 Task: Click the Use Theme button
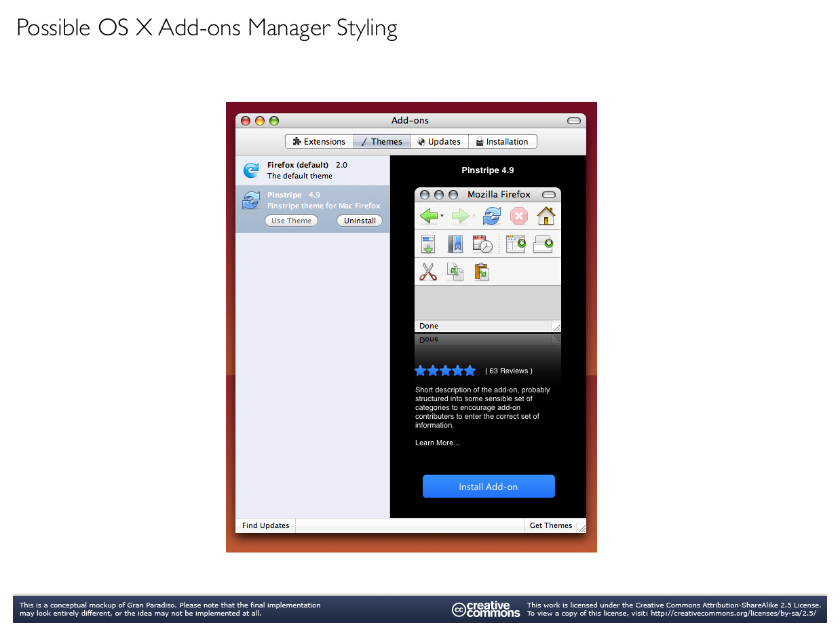(291, 221)
